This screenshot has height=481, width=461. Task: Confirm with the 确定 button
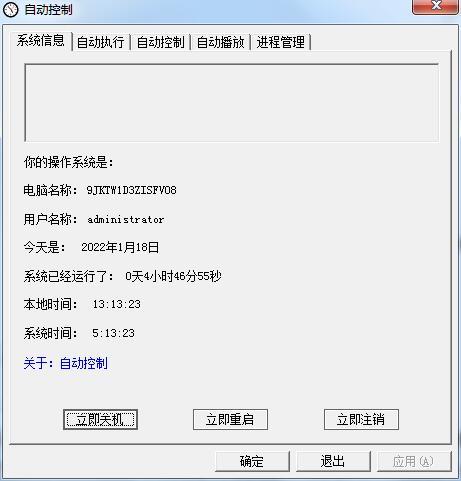pyautogui.click(x=252, y=461)
